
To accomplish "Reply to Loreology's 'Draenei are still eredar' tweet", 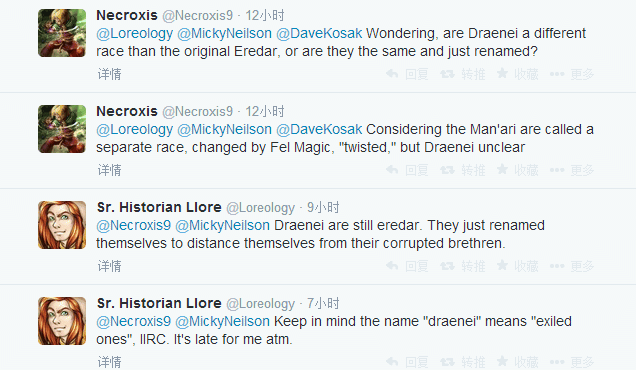I will tap(407, 266).
